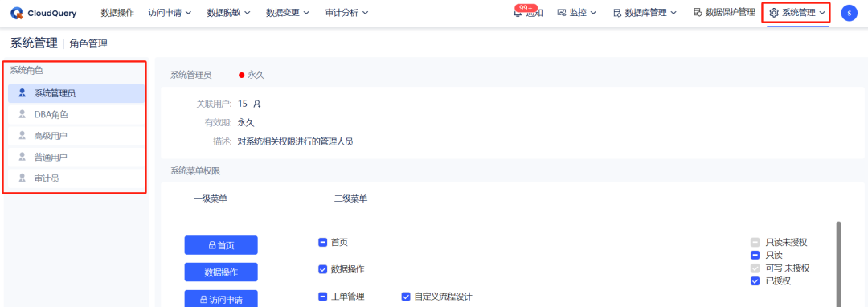Click the CloudQuery logo icon
Image resolution: width=868 pixels, height=307 pixels.
[x=17, y=14]
